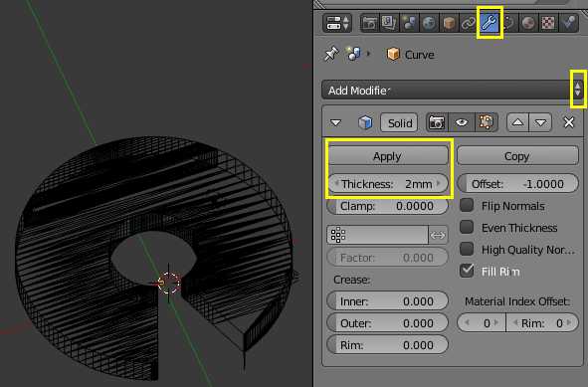Open the World properties tab (globe icon)
The image size is (588, 387).
(x=429, y=23)
